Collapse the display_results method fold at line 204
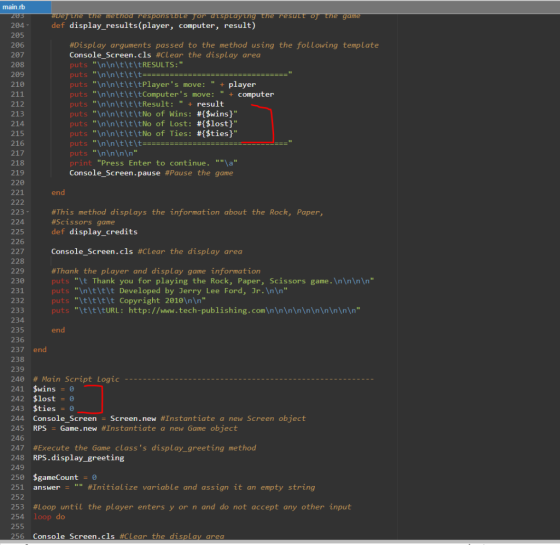 (x=28, y=25)
